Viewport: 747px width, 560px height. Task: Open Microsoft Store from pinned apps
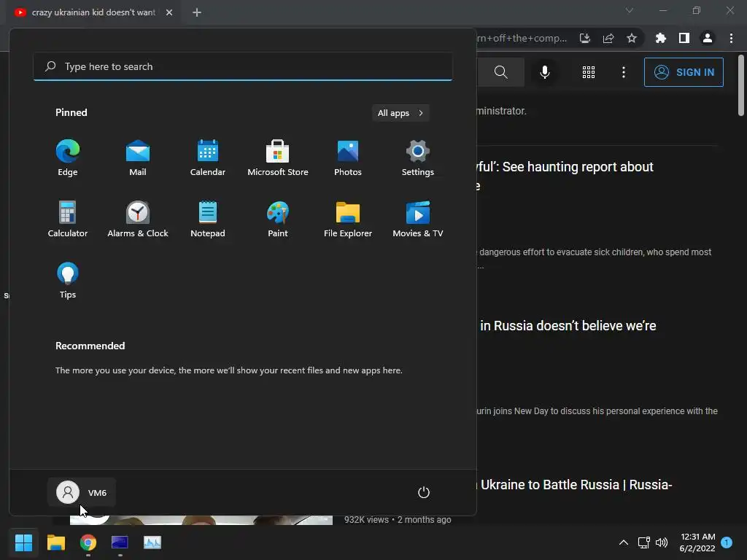[x=278, y=158]
